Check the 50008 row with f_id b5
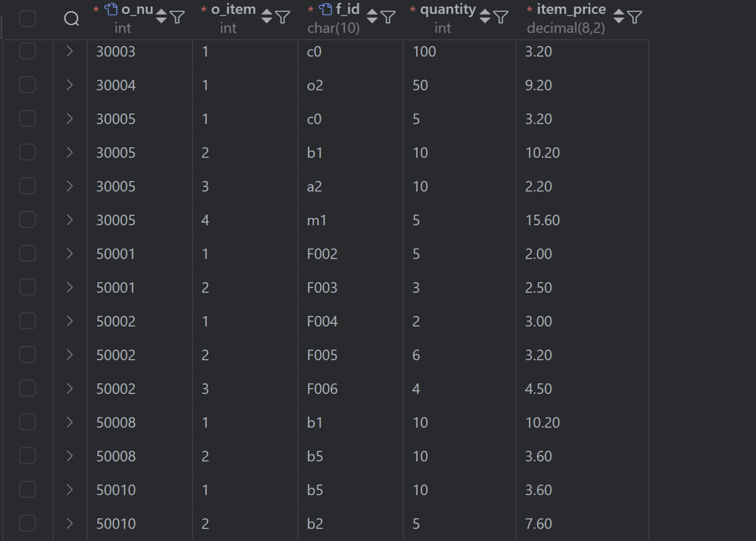 coord(28,456)
